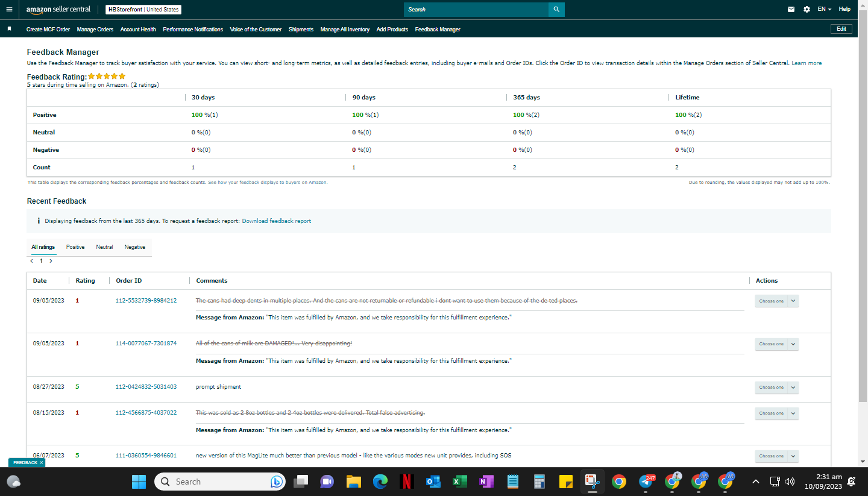
Task: Click the search magnifier button
Action: 556,10
